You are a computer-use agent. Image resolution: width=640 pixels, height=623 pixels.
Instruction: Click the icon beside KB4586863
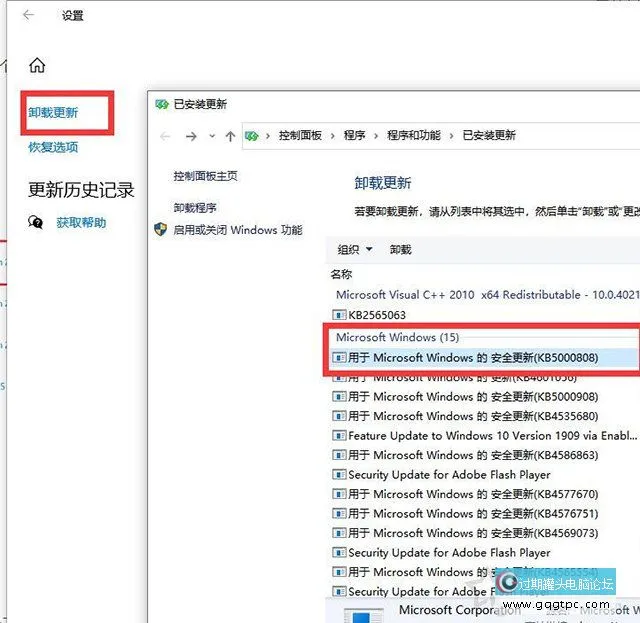point(339,455)
